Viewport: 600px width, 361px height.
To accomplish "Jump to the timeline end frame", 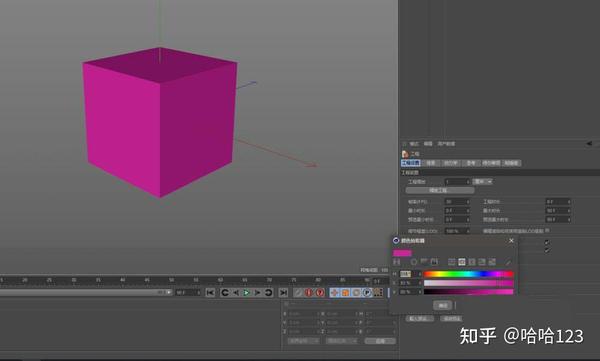I will (283, 292).
